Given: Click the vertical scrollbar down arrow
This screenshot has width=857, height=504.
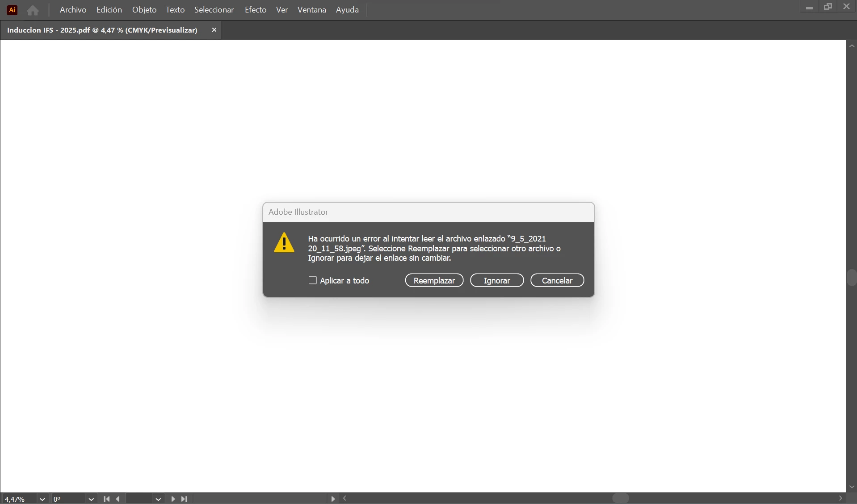Looking at the screenshot, I should [x=852, y=487].
